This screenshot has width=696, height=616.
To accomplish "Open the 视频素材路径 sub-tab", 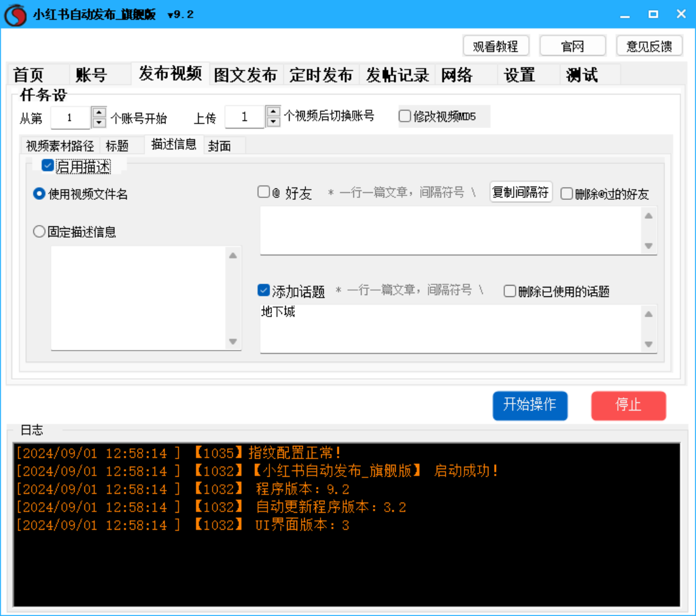I will 60,146.
